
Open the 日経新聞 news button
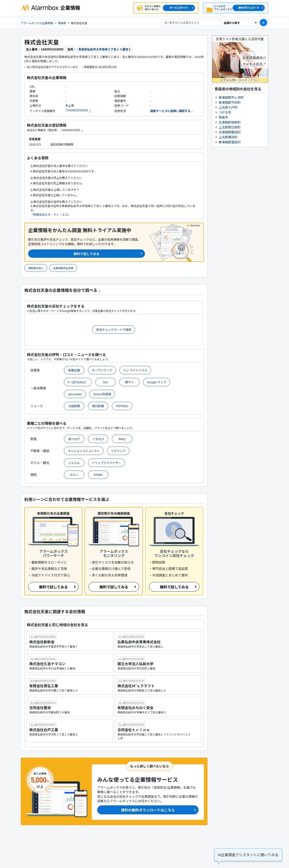74,406
